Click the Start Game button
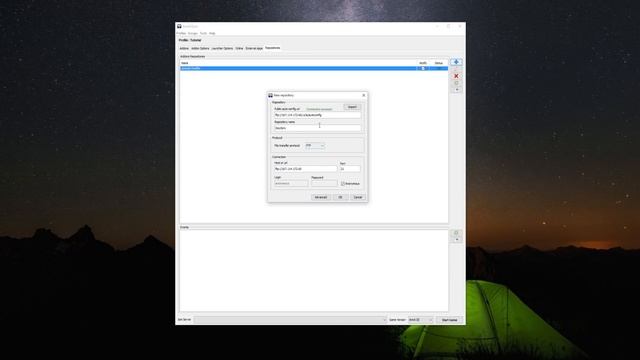640x360 pixels. pyautogui.click(x=450, y=320)
